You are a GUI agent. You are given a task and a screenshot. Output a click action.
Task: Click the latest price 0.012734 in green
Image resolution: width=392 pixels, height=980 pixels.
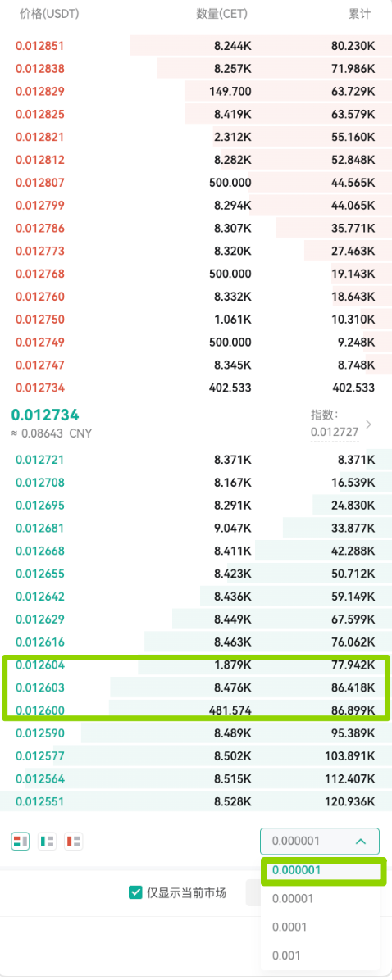[45, 415]
